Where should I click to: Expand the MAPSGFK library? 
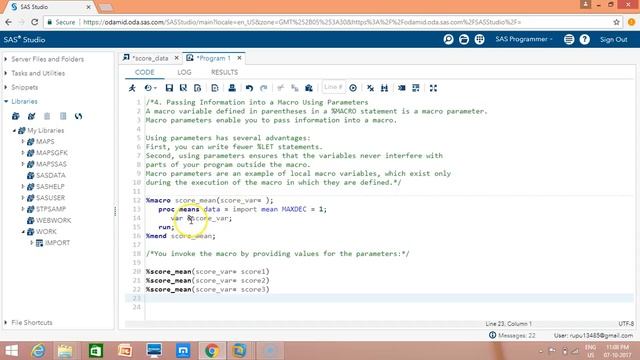click(23, 153)
